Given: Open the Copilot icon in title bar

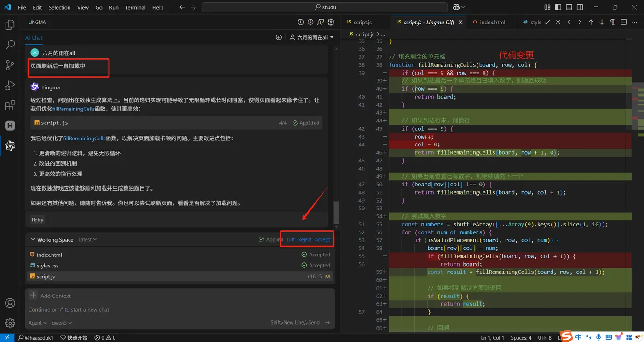Looking at the screenshot, I should coord(456,7).
